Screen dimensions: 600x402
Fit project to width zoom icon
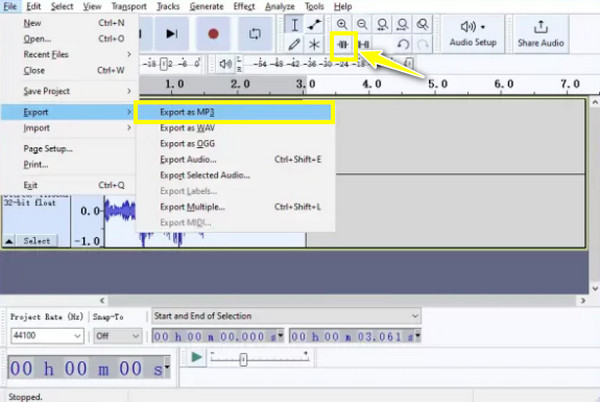pyautogui.click(x=402, y=24)
